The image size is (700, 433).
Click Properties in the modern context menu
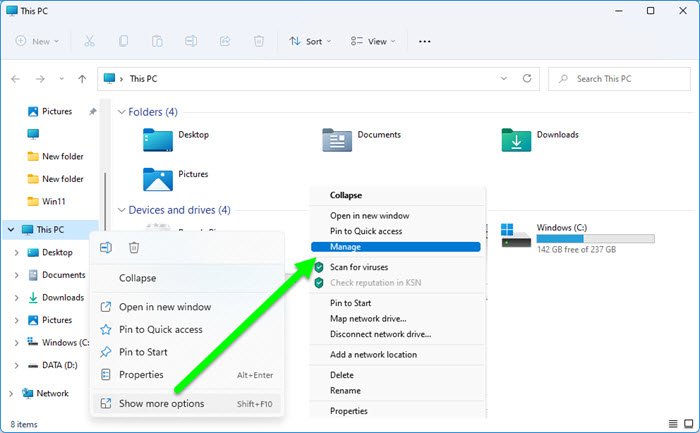point(187,375)
